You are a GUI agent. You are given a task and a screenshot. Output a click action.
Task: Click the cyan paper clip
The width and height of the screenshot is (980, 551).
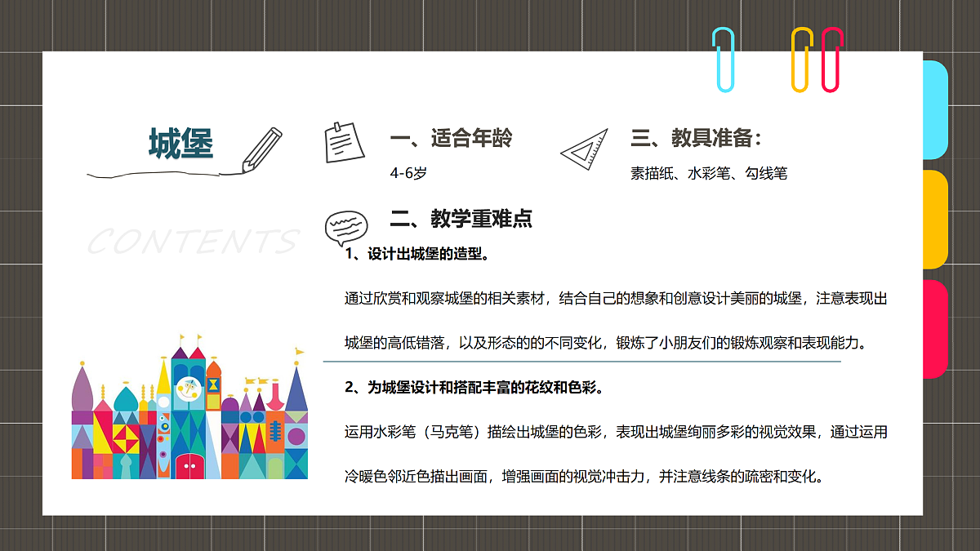723,59
